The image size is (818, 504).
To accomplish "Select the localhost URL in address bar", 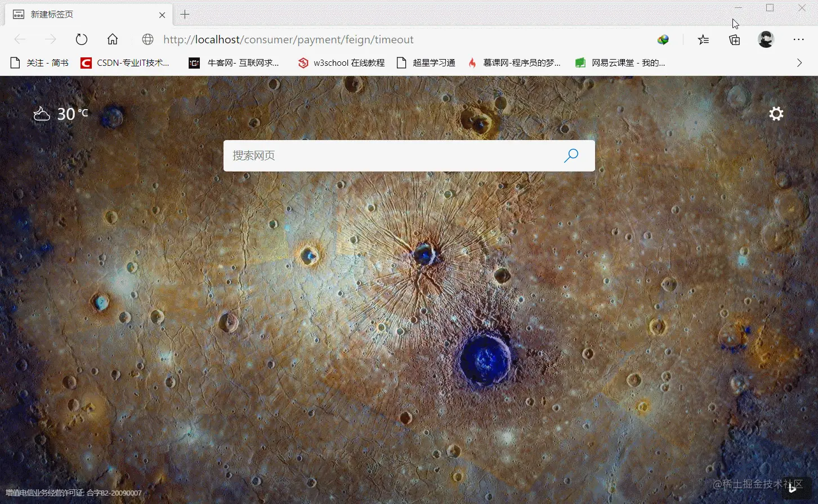I will 288,39.
